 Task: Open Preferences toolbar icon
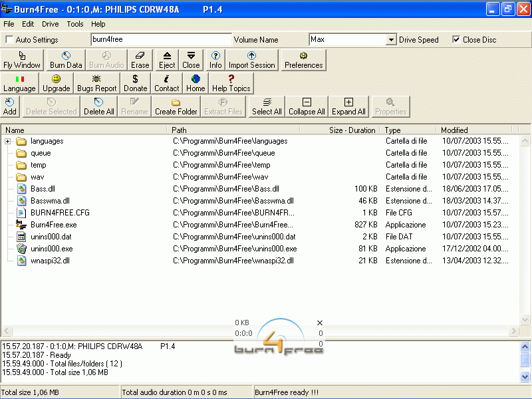(304, 60)
